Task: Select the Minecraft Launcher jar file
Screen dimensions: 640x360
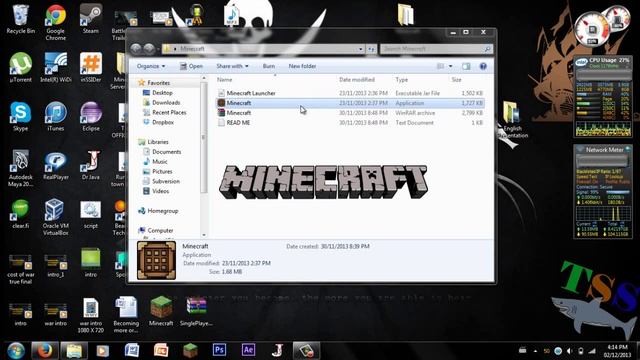Action: pyautogui.click(x=350, y=93)
